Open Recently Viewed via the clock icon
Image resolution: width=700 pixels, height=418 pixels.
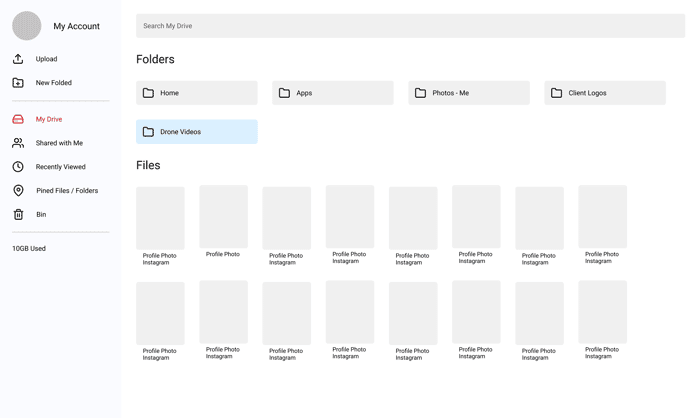18,167
